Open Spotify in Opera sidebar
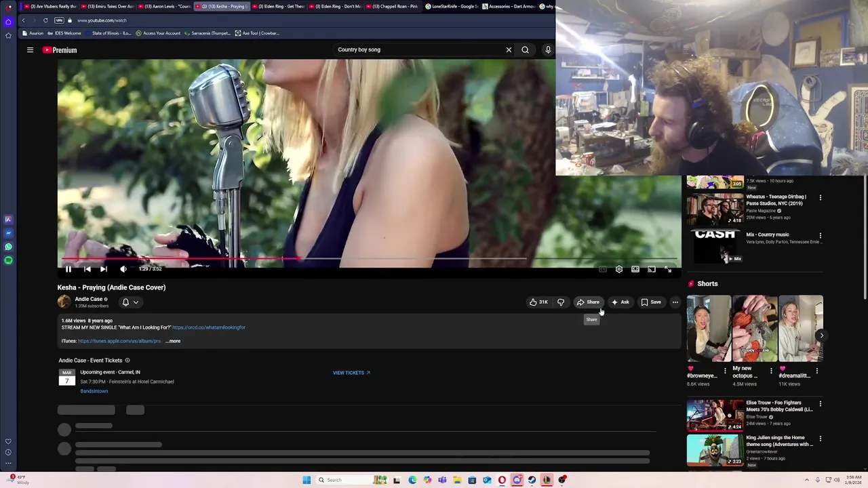 [8, 260]
